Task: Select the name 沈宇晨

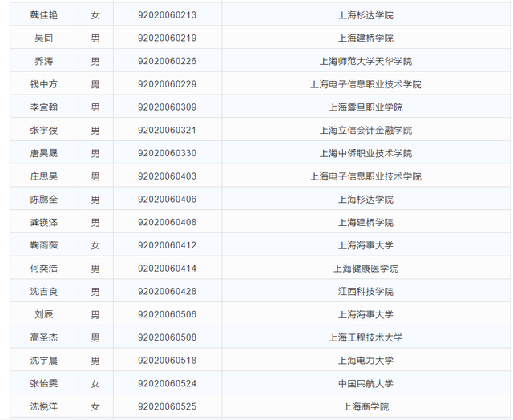Action: [44, 361]
